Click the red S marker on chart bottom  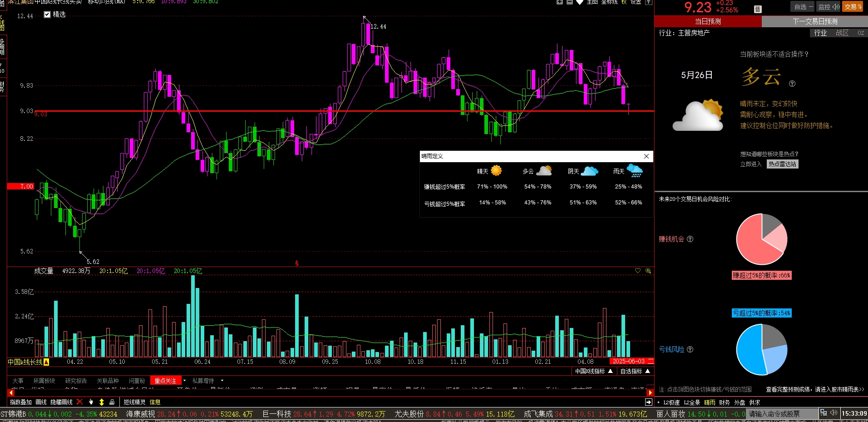click(x=297, y=263)
